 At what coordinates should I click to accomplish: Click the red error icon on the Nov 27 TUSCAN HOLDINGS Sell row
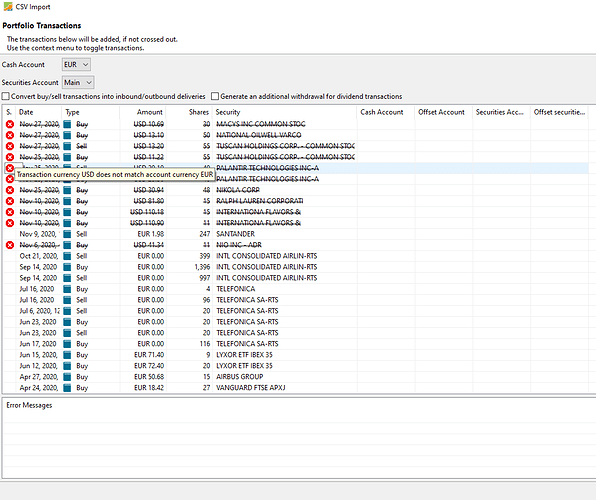pyautogui.click(x=10, y=146)
